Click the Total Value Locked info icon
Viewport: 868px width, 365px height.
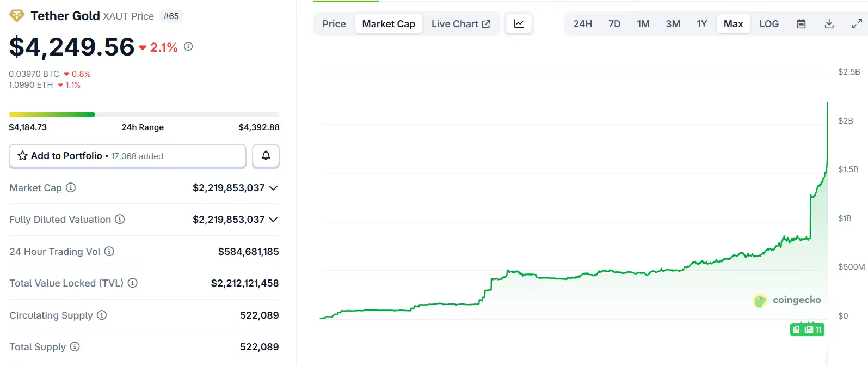pos(132,283)
